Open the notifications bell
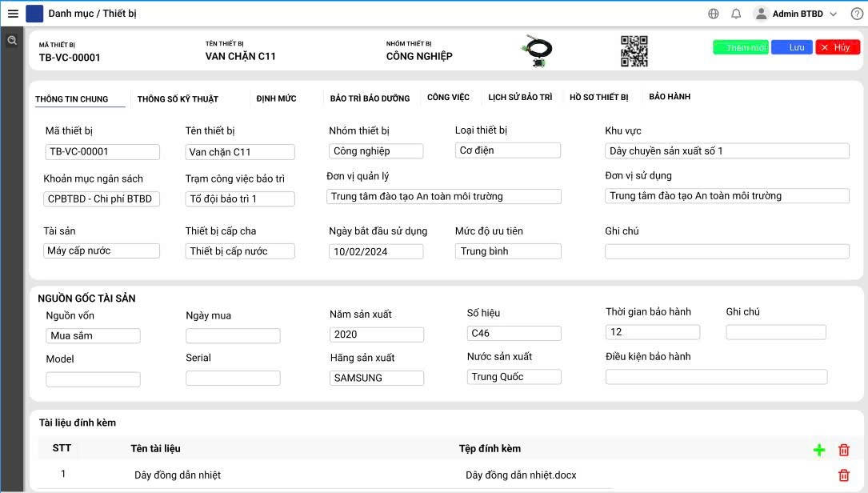Screen dimensions: 868x493 (736, 14)
